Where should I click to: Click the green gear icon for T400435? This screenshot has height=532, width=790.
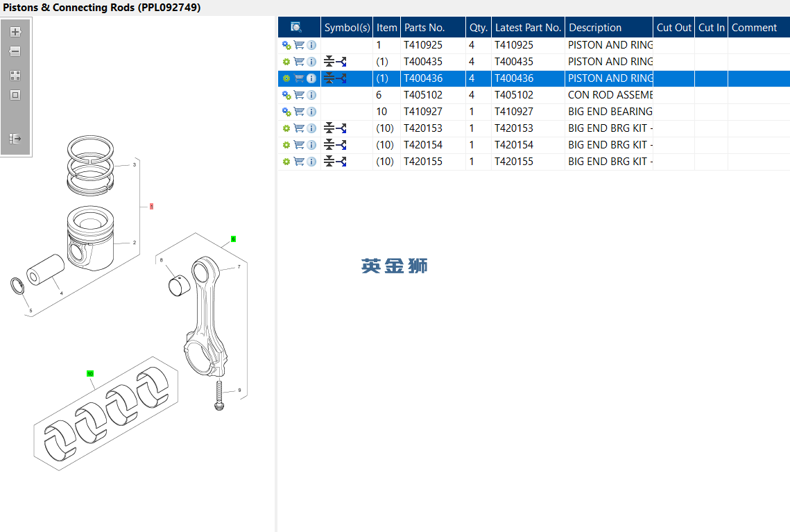(x=286, y=62)
